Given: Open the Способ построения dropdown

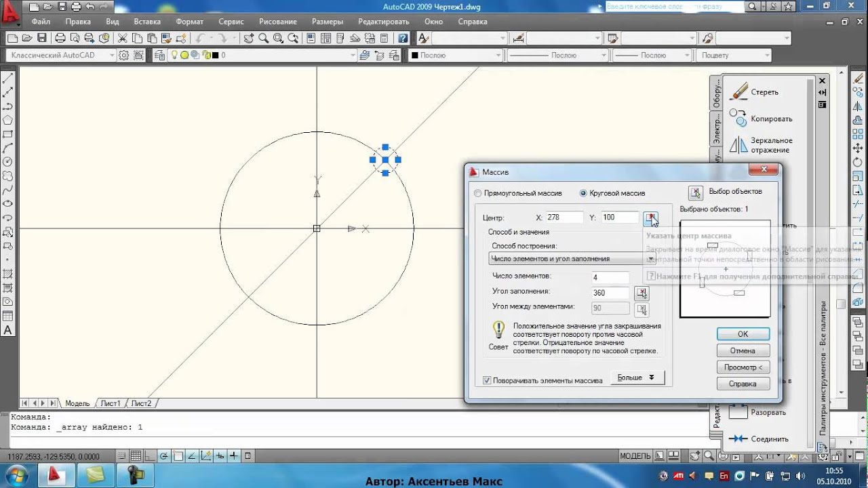Looking at the screenshot, I should (572, 259).
